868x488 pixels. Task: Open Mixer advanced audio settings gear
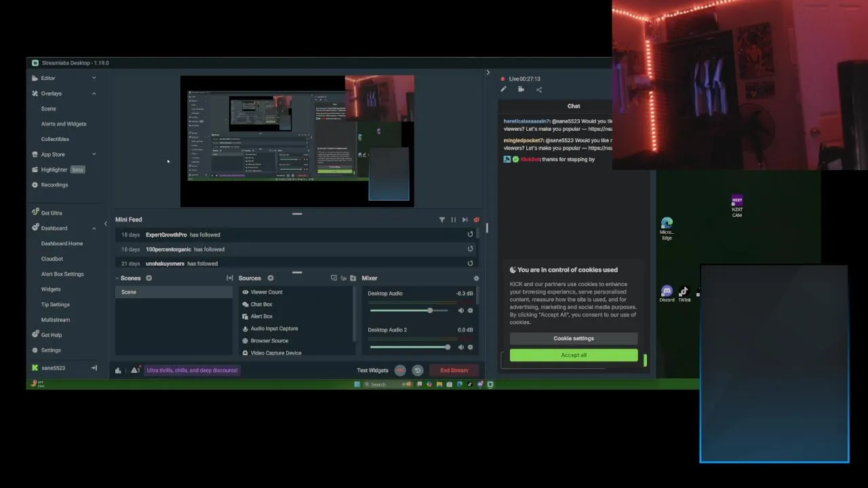(x=476, y=278)
